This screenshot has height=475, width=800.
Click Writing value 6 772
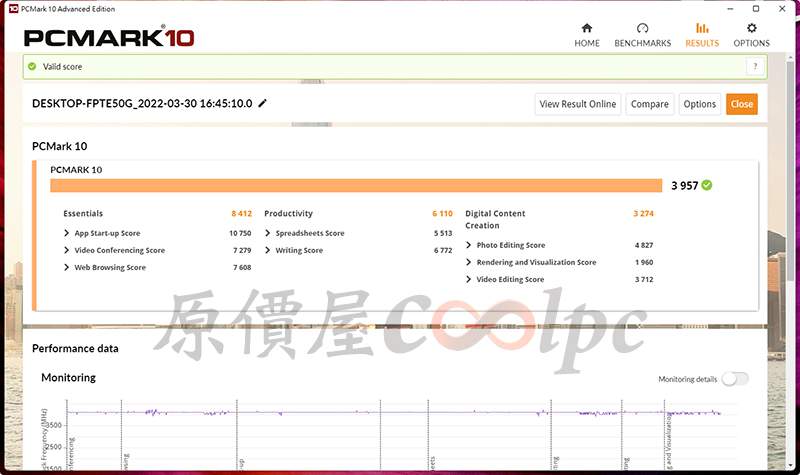[443, 250]
